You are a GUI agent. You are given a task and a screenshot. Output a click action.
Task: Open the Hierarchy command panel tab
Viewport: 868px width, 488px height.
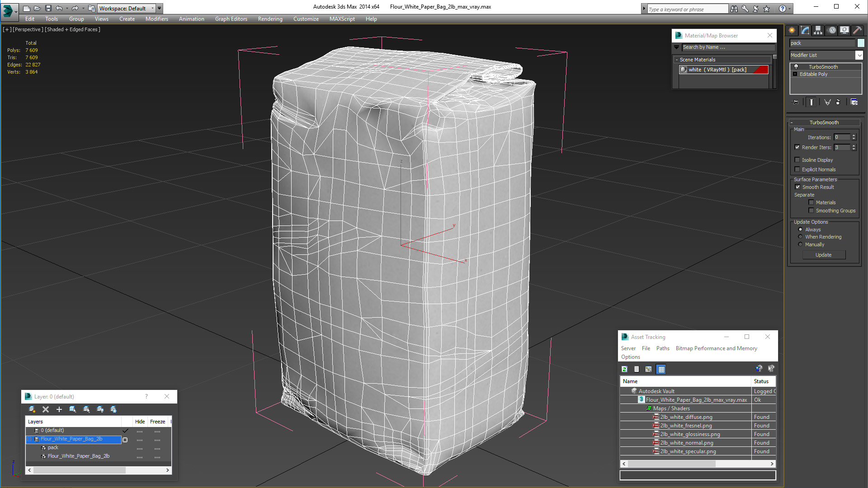[x=818, y=30]
